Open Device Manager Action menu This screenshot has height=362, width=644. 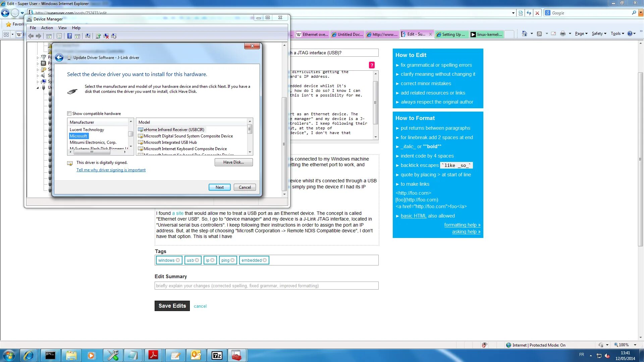tap(47, 28)
